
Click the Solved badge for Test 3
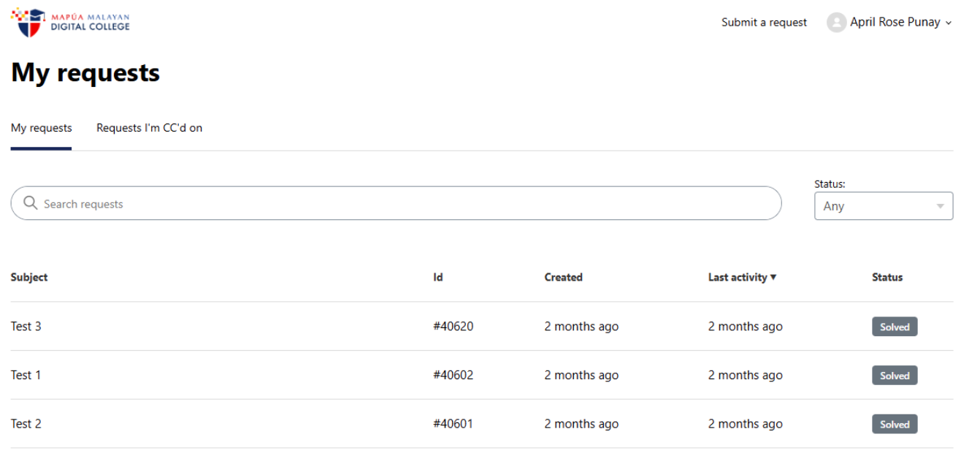click(x=894, y=327)
